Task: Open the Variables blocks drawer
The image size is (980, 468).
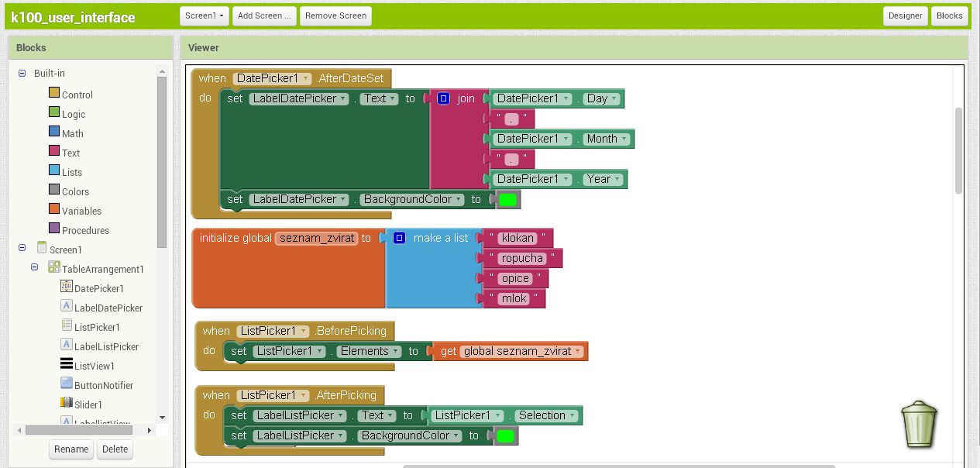Action: [75, 211]
